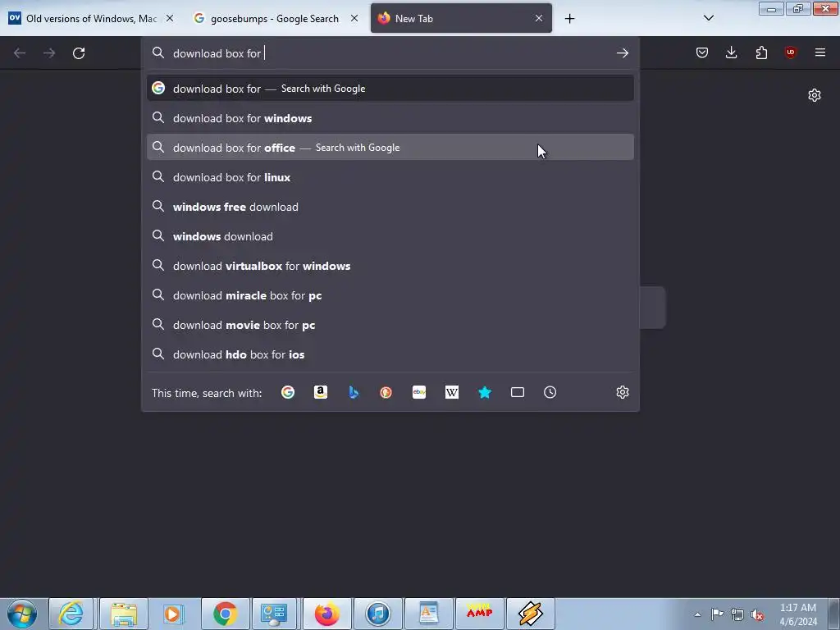
Task: Open network status tray icon
Action: [737, 614]
